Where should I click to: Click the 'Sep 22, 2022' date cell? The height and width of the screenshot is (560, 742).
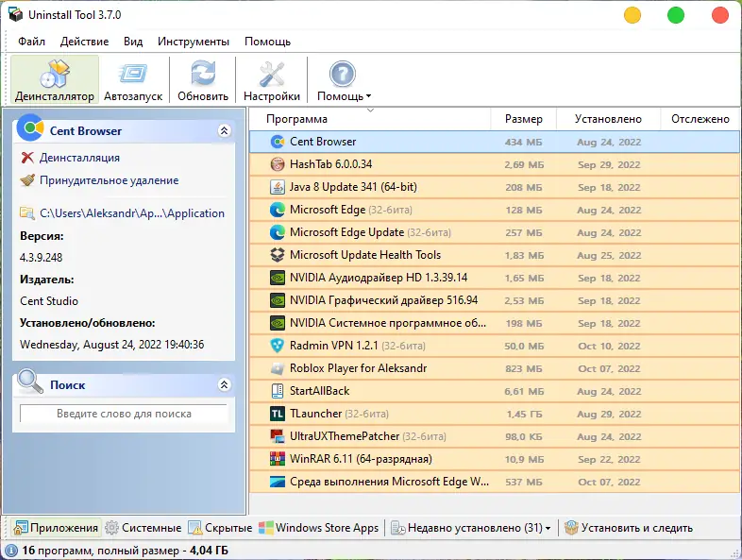[x=609, y=460]
